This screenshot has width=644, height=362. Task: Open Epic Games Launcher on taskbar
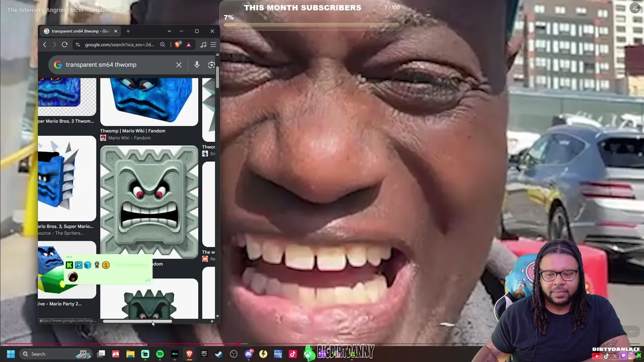(x=204, y=354)
